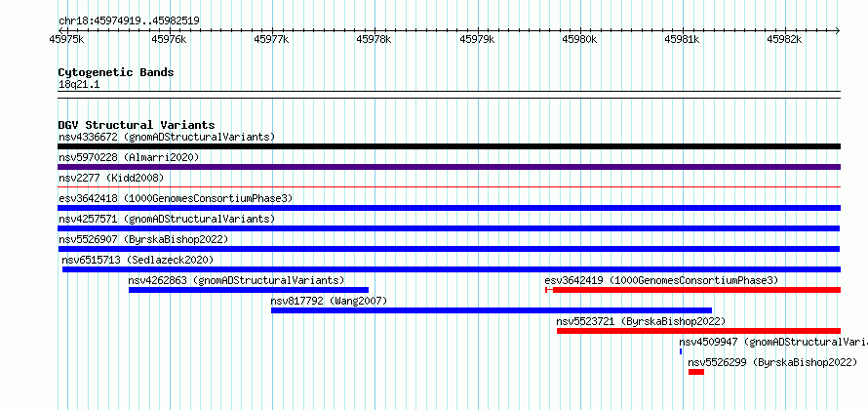Click the nsv5526299 (ByrskaBishop2022) label
The height and width of the screenshot is (410, 868).
click(x=772, y=362)
